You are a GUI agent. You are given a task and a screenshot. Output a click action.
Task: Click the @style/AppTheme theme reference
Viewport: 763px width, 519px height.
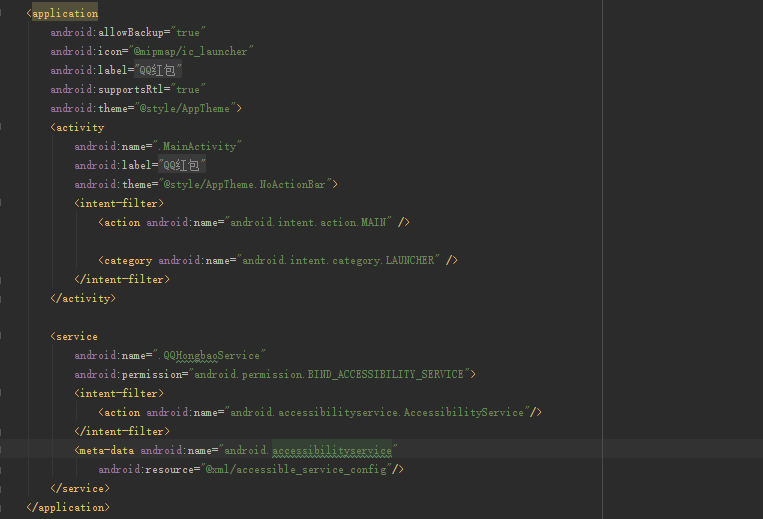(184, 108)
